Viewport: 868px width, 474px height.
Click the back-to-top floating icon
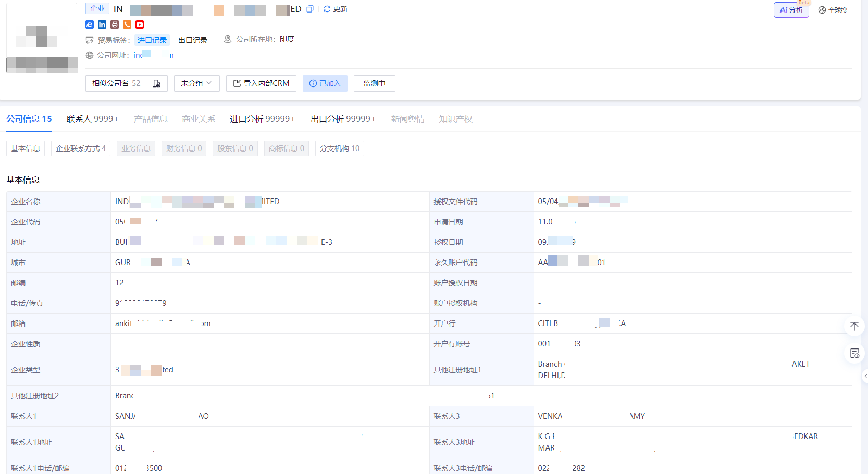pos(854,326)
